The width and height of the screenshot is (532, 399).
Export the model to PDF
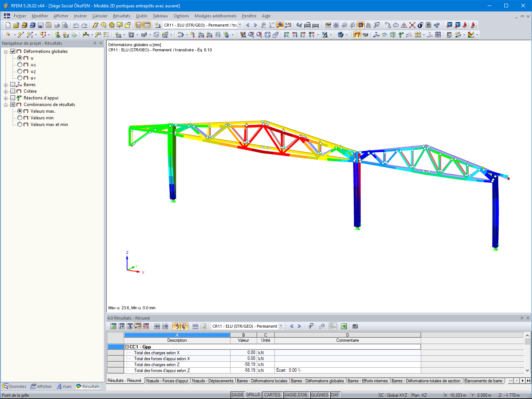[474, 25]
